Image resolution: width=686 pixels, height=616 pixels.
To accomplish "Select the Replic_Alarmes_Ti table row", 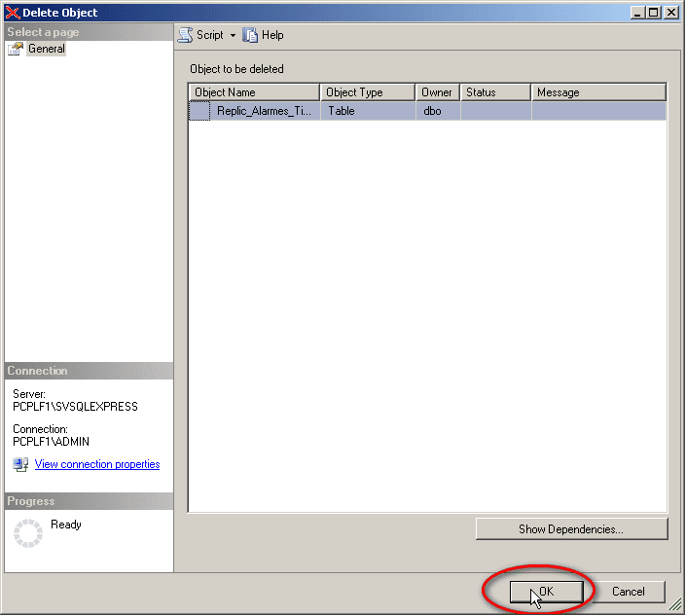I will pos(264,111).
